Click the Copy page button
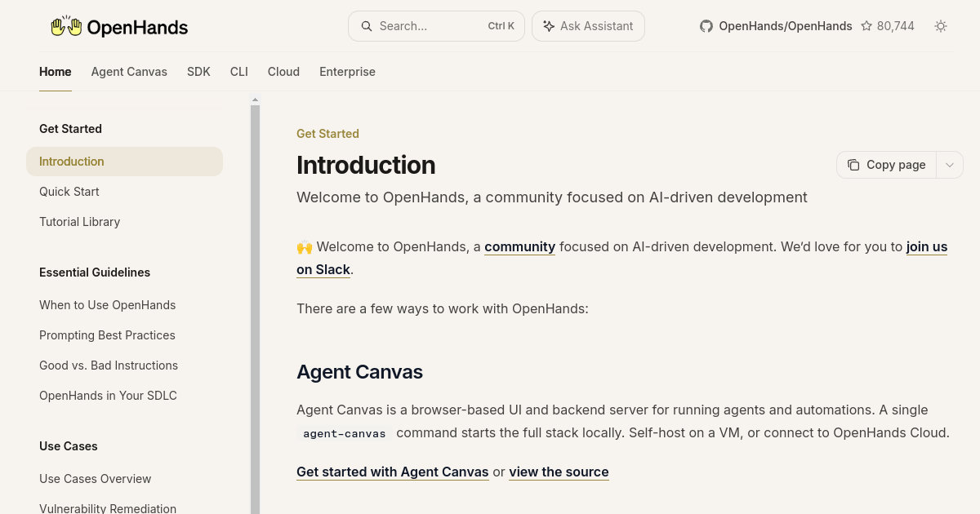 tap(886, 165)
